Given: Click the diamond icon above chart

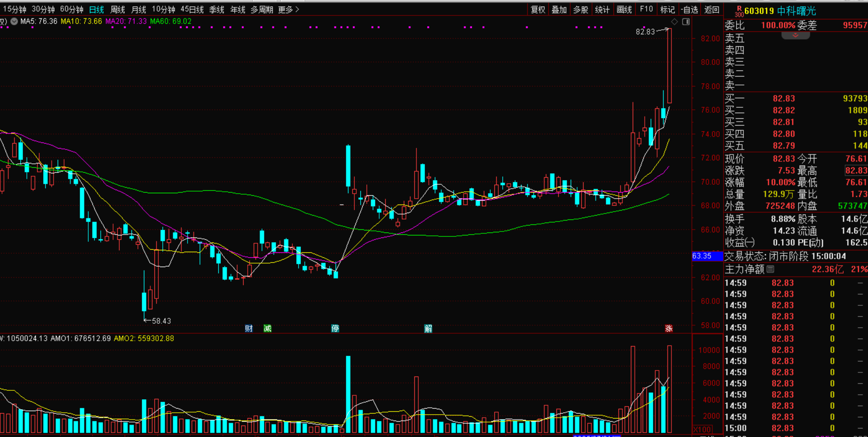Looking at the screenshot, I should tap(674, 21).
